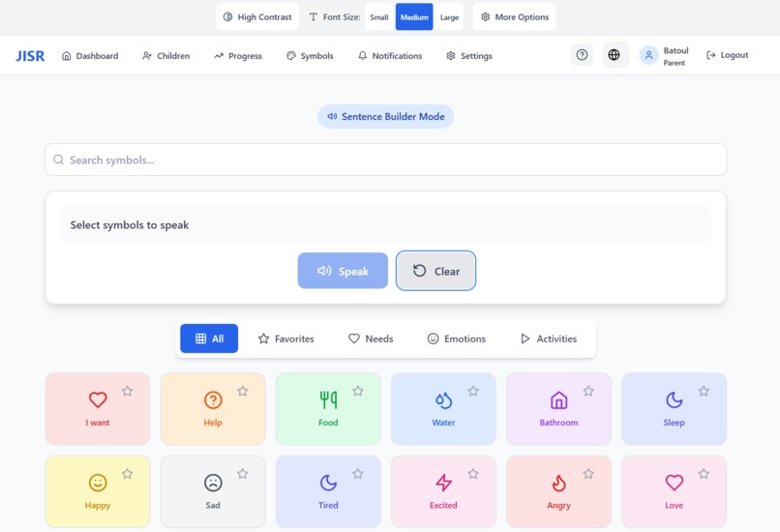This screenshot has height=532, width=780.
Task: Open the language globe icon
Action: coord(615,55)
